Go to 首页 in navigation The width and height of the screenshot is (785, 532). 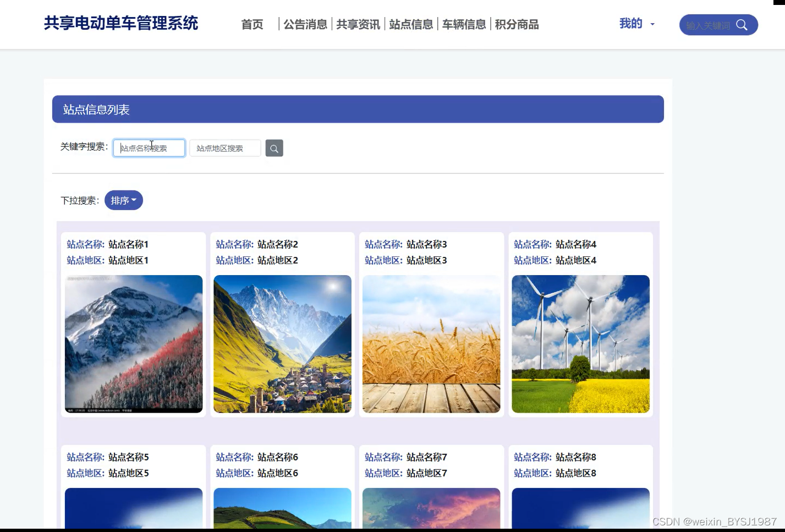click(x=252, y=24)
